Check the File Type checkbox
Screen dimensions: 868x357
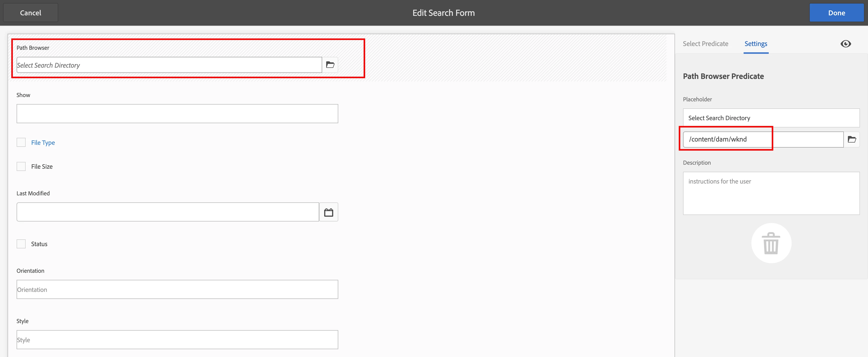pos(21,142)
